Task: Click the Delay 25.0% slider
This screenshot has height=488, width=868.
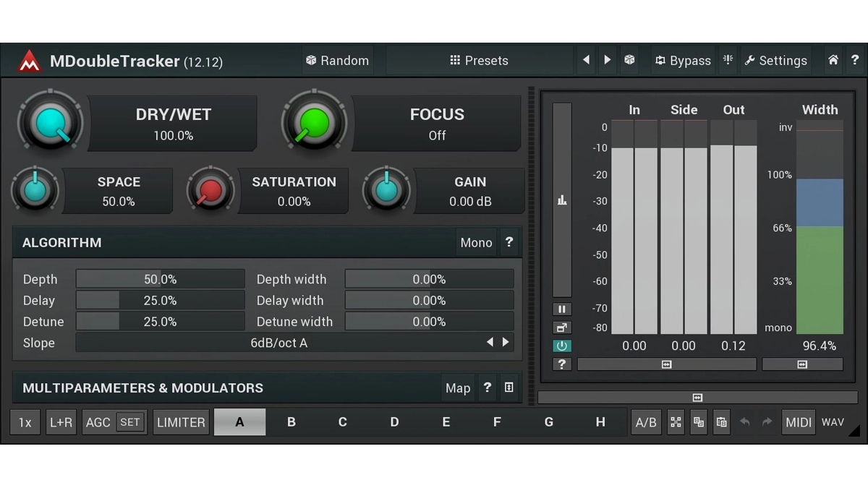Action: tap(161, 300)
